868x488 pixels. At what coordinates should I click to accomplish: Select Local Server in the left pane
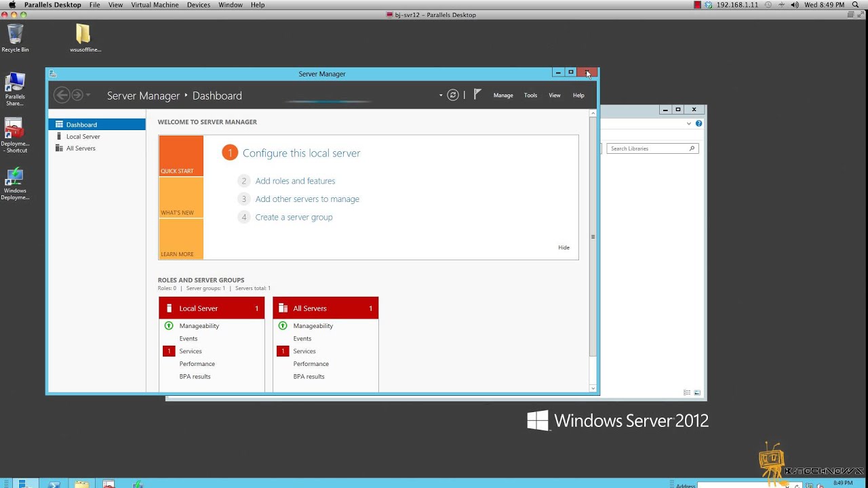pos(97,136)
